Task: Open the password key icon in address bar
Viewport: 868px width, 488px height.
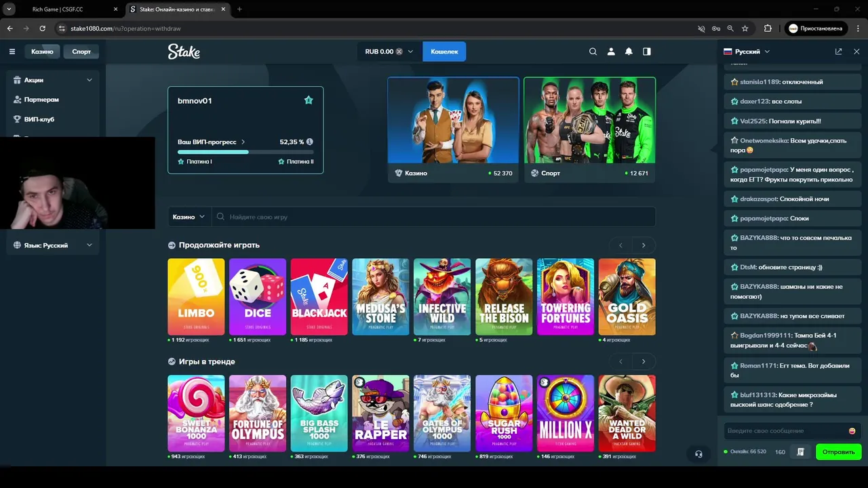Action: point(716,28)
